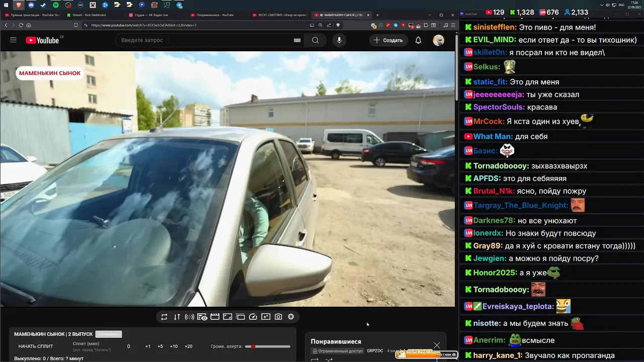Add +10 minutes to split
Viewport: 644px width, 362px height.
(x=174, y=346)
